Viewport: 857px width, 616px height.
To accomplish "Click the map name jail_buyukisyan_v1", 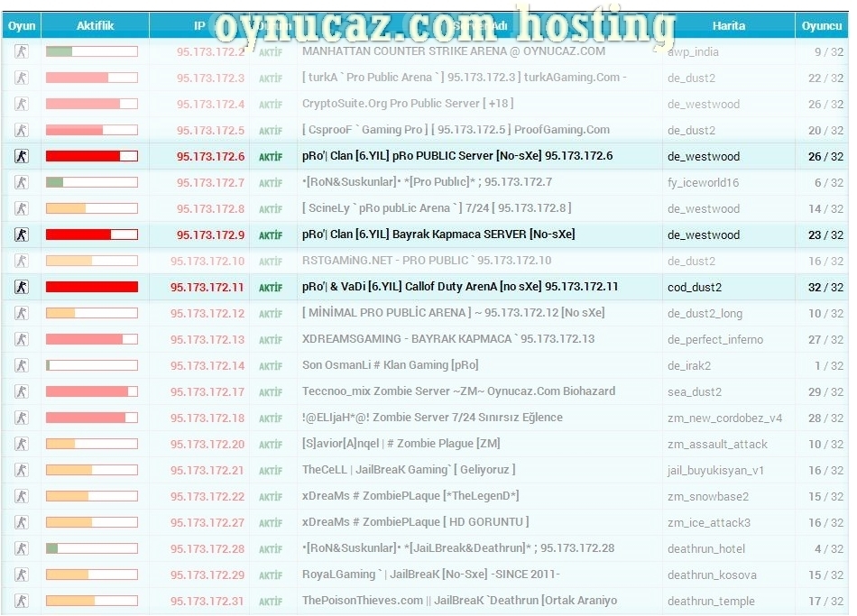I will pos(715,471).
